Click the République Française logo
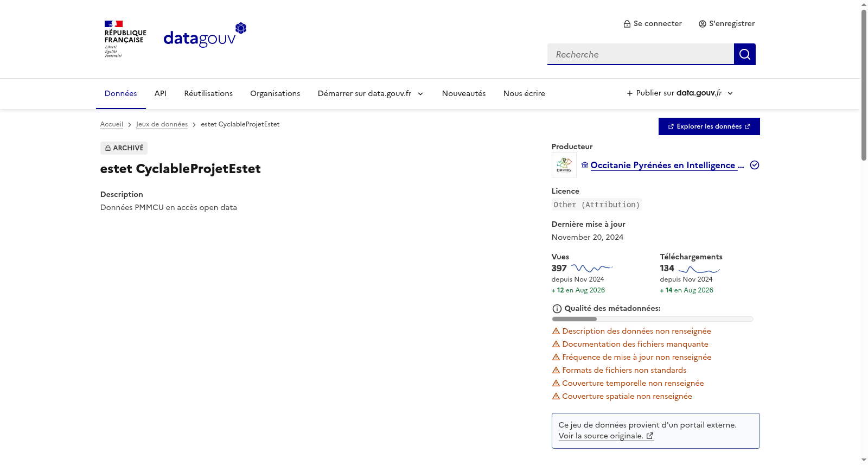 pos(125,39)
